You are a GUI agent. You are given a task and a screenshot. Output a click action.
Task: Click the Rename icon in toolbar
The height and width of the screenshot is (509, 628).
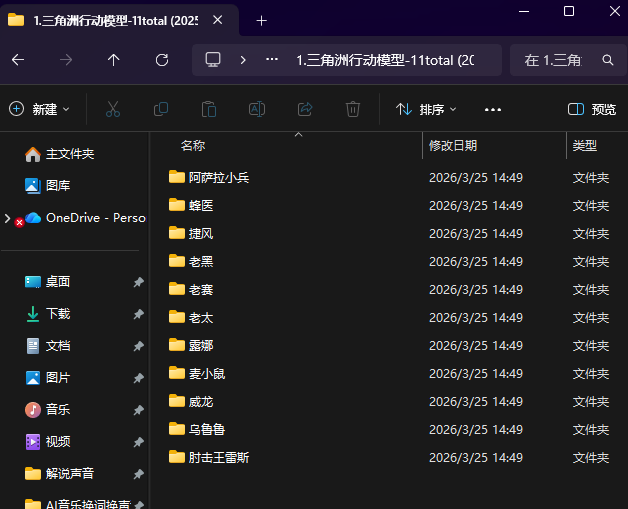coord(257,109)
